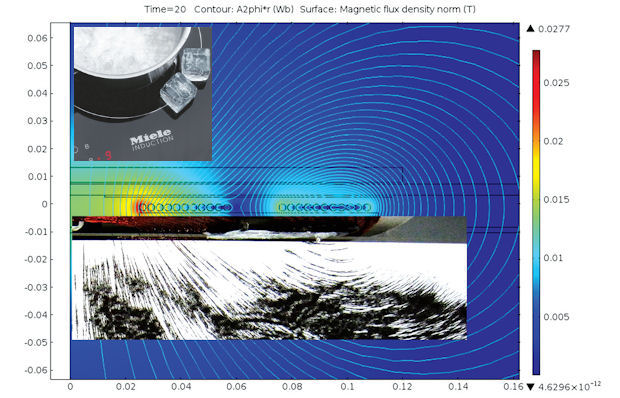Screen dimensions: 620x398
Task: Click the legend tick label 0.025
Action: click(556, 83)
